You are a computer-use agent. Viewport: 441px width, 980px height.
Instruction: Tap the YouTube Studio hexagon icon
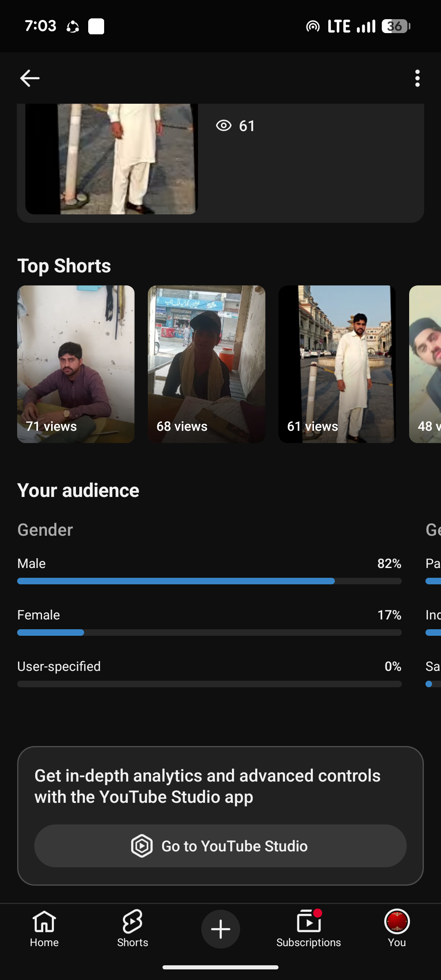tap(142, 846)
